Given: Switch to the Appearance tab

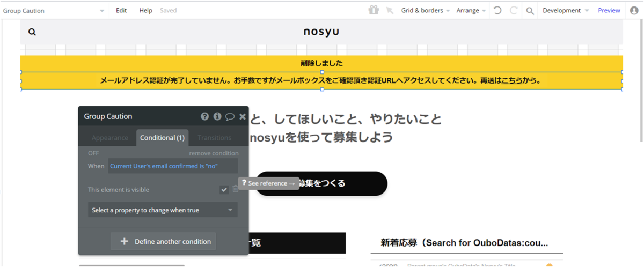Looking at the screenshot, I should (109, 138).
